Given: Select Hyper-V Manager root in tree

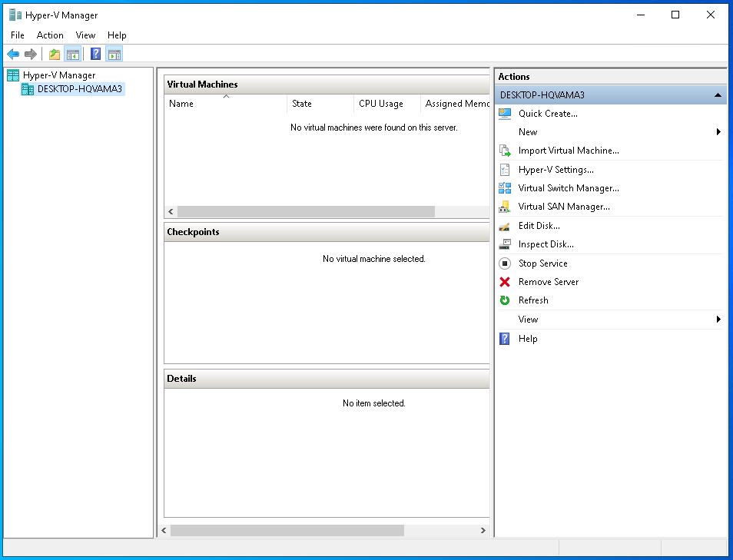Looking at the screenshot, I should point(59,75).
